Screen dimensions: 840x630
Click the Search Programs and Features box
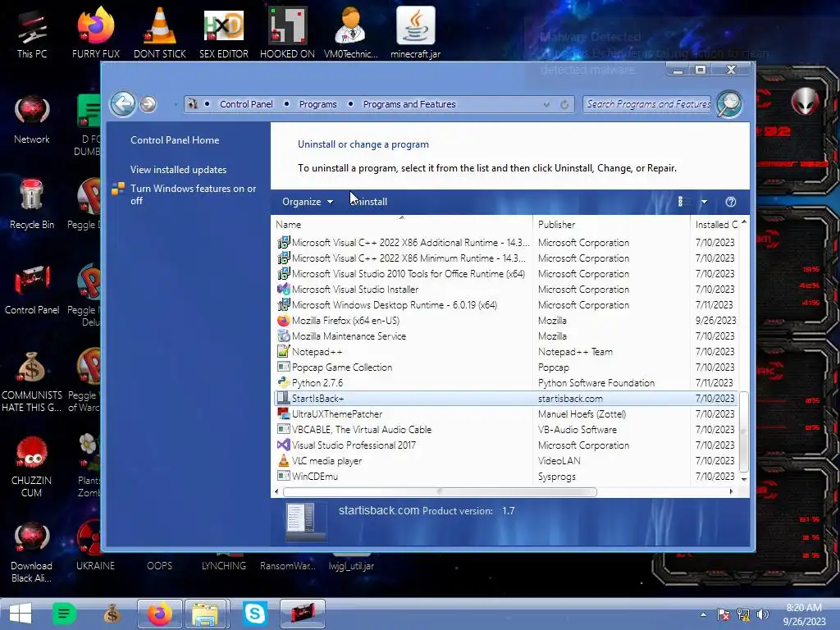(x=646, y=104)
